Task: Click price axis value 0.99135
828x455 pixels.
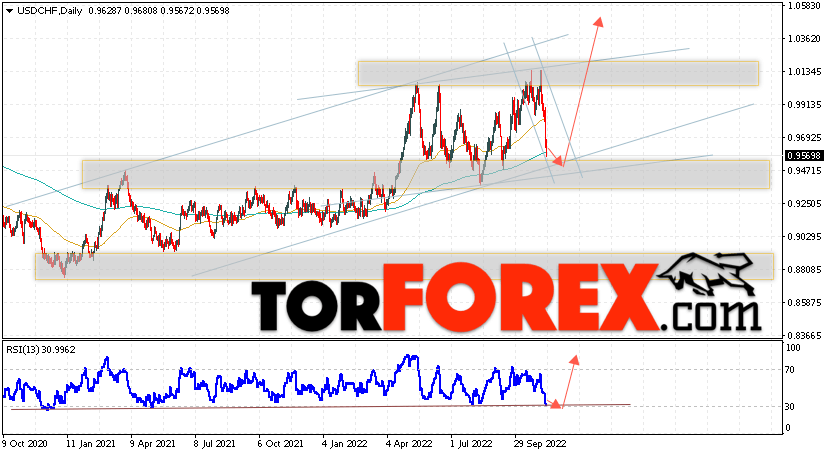Action: tap(804, 105)
